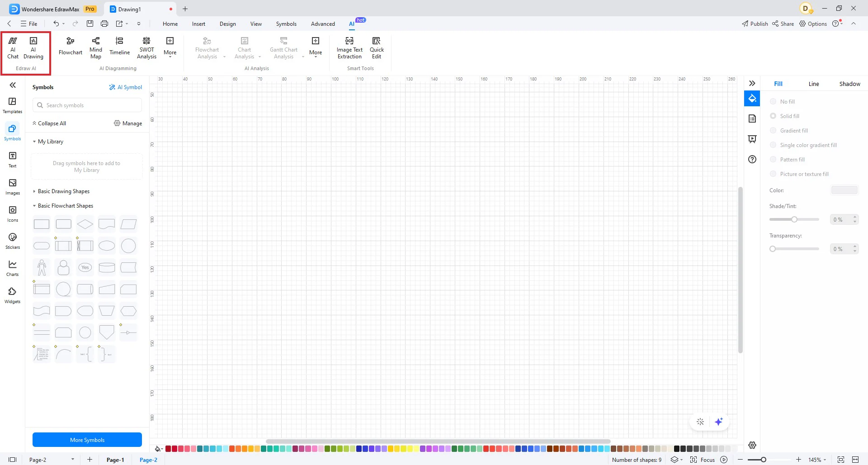Expand the export button dropdown arrow
The image size is (868, 465).
pyautogui.click(x=127, y=24)
